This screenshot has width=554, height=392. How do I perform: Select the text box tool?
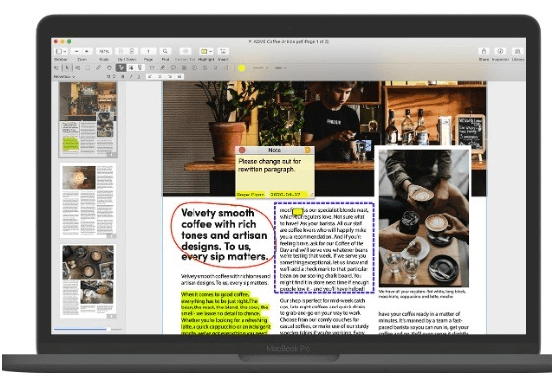point(152,67)
